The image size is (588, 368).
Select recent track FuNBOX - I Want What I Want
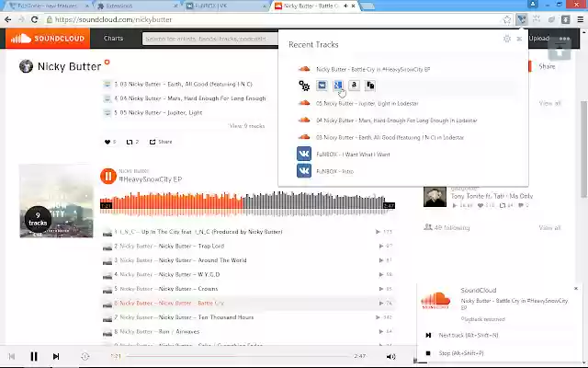coord(353,155)
